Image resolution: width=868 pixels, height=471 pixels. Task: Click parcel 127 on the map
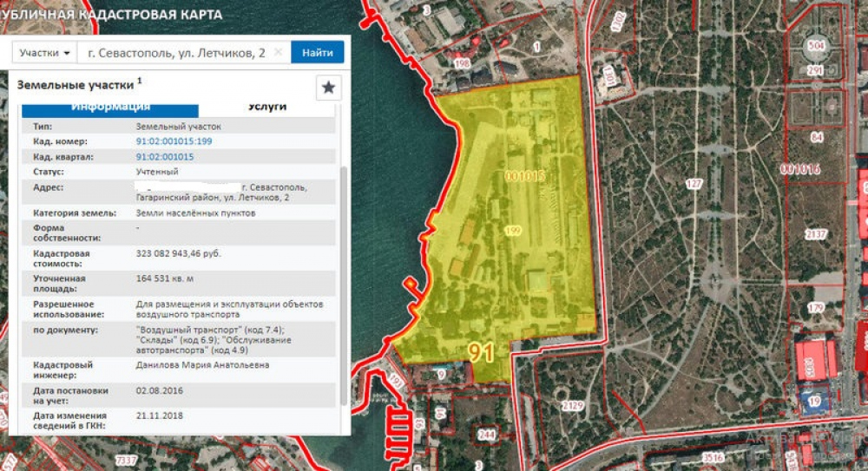pos(693,184)
